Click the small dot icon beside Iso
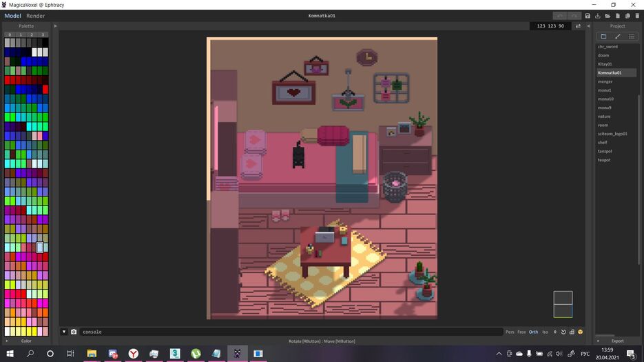Image resolution: width=644 pixels, height=362 pixels. point(555,332)
